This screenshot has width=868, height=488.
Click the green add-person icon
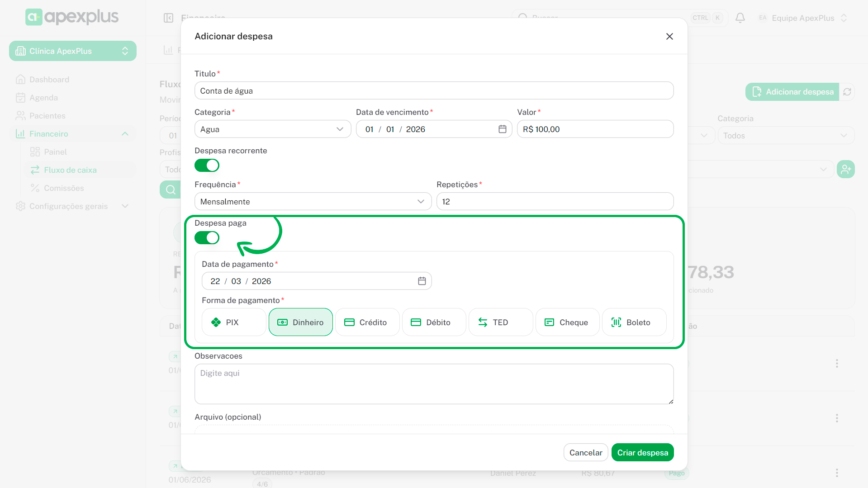(x=845, y=169)
